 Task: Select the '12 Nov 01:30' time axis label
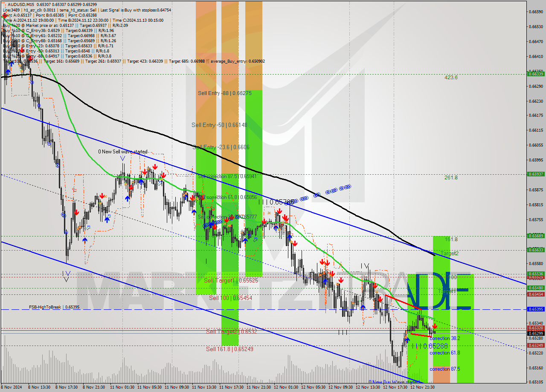(x=285, y=387)
